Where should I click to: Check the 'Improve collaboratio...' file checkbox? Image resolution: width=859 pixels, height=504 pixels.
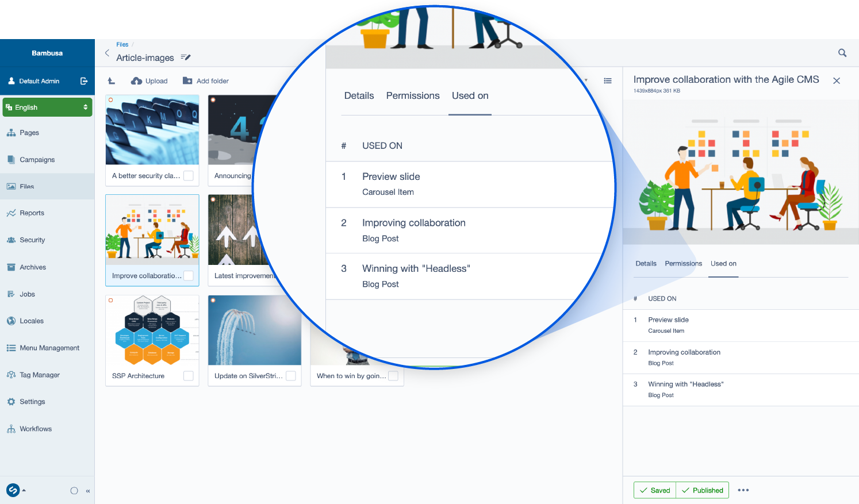pyautogui.click(x=188, y=276)
